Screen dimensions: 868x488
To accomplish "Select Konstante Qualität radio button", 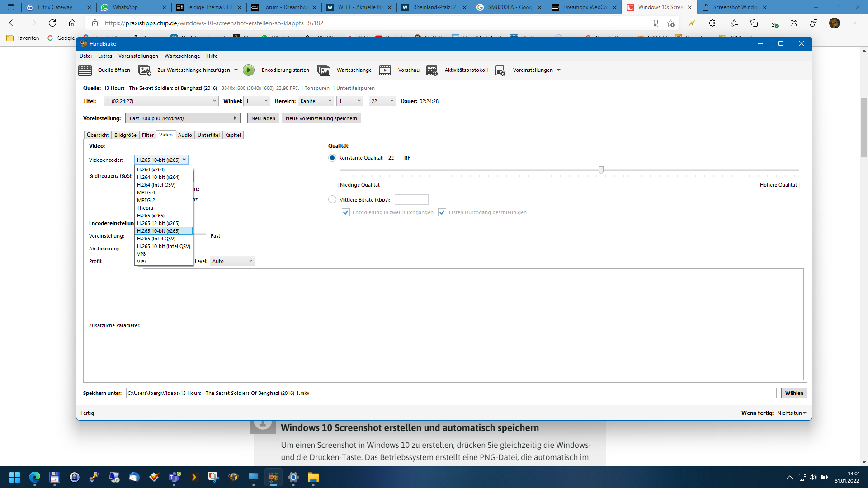I will point(332,158).
